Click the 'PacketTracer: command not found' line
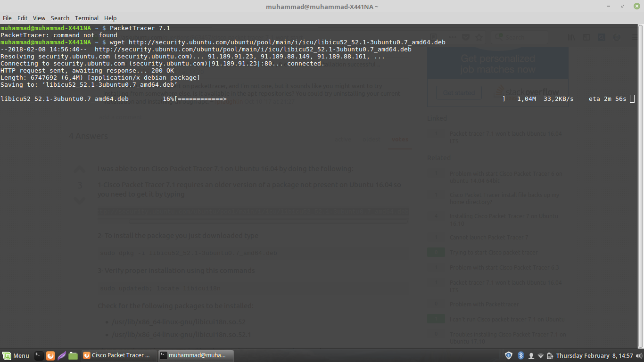This screenshot has height=362, width=644. tap(59, 35)
